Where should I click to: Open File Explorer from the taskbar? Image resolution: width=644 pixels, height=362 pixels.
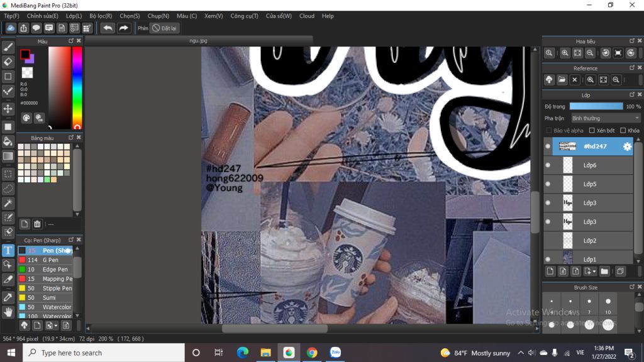[265, 353]
